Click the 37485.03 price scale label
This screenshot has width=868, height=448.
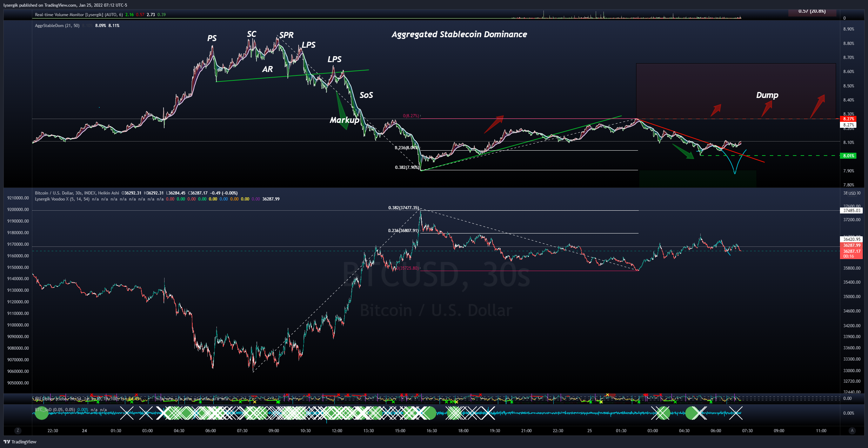tap(852, 211)
